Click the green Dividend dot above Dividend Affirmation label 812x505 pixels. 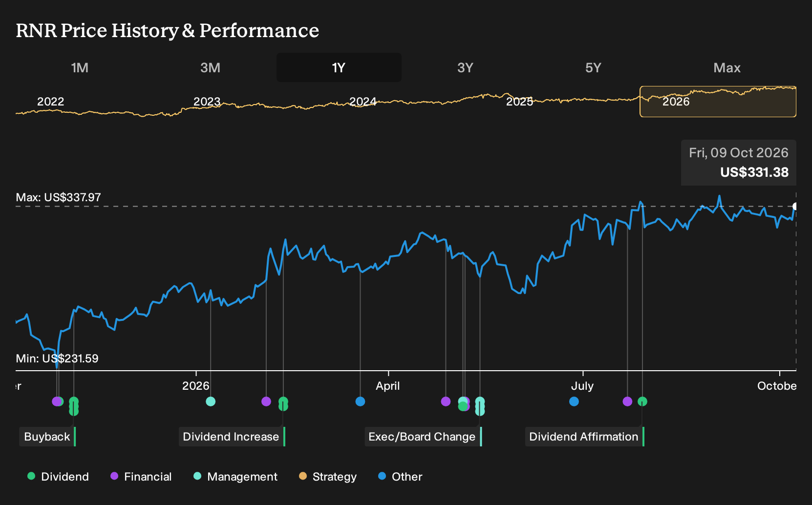click(642, 401)
